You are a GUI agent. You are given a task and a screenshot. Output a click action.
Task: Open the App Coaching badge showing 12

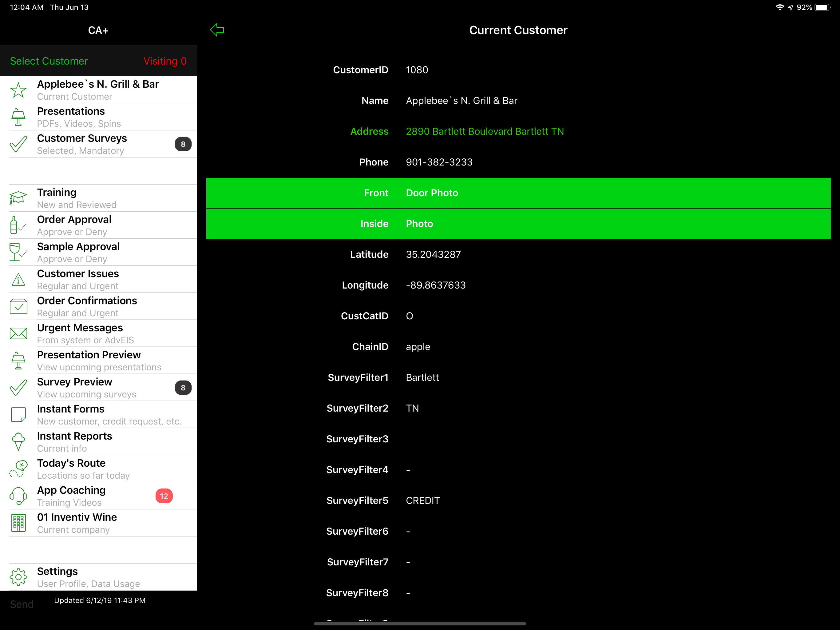coord(164,496)
